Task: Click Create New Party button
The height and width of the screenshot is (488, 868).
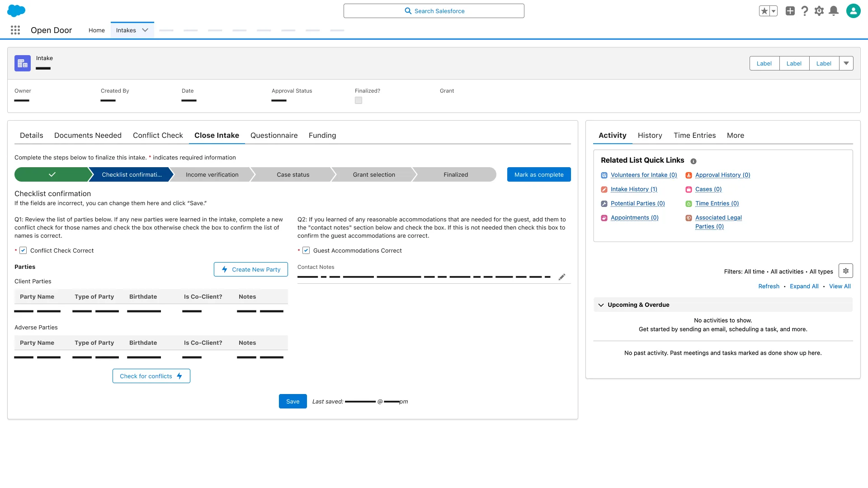Action: (x=251, y=269)
